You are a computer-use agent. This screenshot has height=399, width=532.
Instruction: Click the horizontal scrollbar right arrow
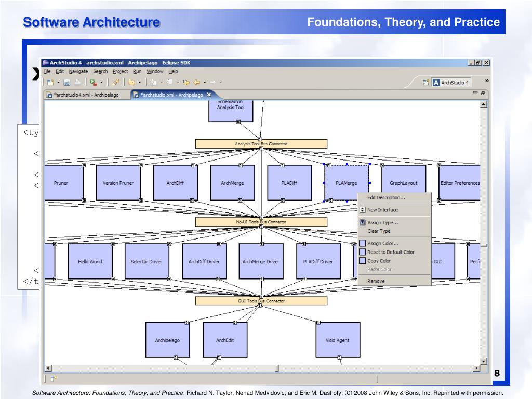click(x=477, y=368)
